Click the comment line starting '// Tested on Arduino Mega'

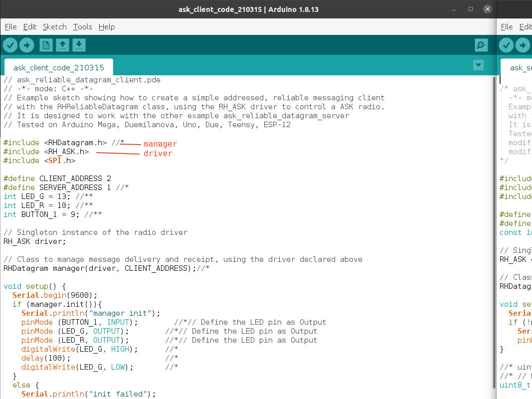pos(147,125)
